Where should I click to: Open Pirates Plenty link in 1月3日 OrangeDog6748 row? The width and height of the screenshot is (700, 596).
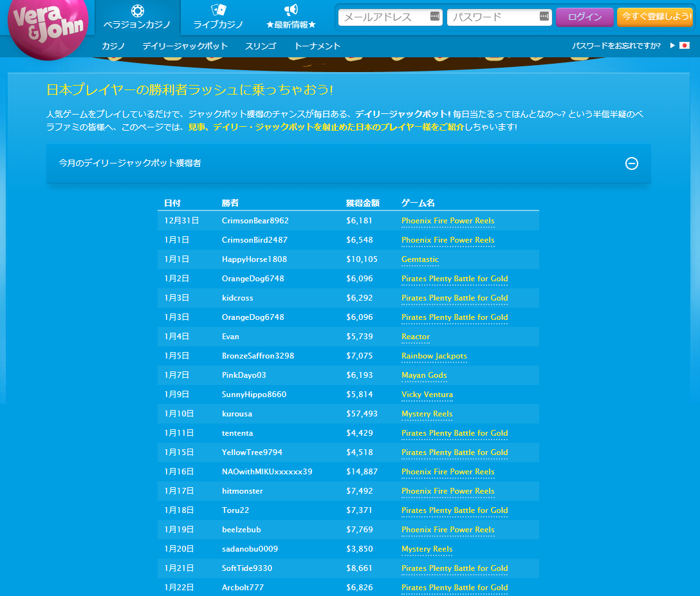(454, 317)
